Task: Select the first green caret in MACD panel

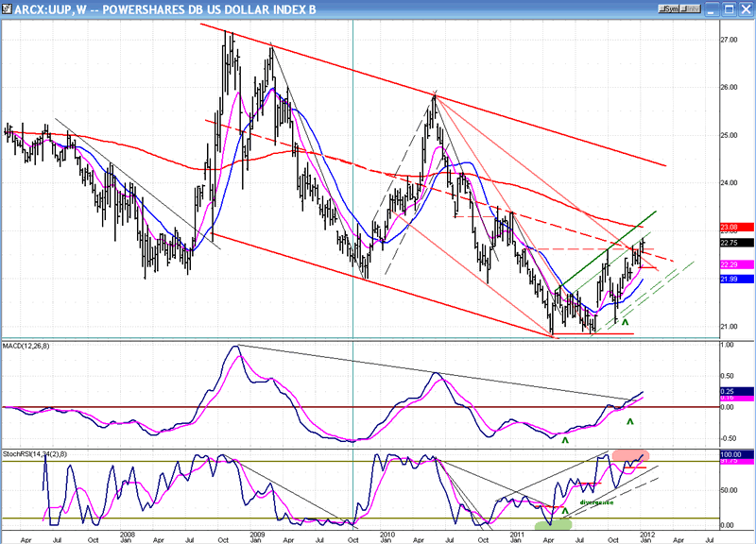Action: [565, 439]
